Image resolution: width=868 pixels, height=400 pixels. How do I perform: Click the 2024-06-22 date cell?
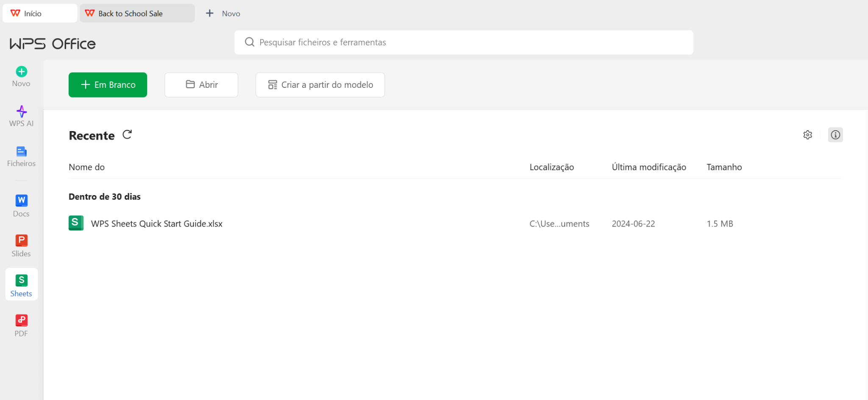point(633,224)
